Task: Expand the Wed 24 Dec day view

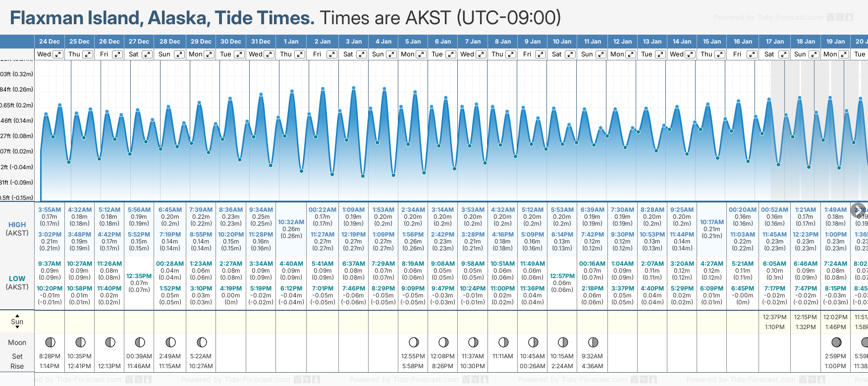Action: [x=58, y=54]
